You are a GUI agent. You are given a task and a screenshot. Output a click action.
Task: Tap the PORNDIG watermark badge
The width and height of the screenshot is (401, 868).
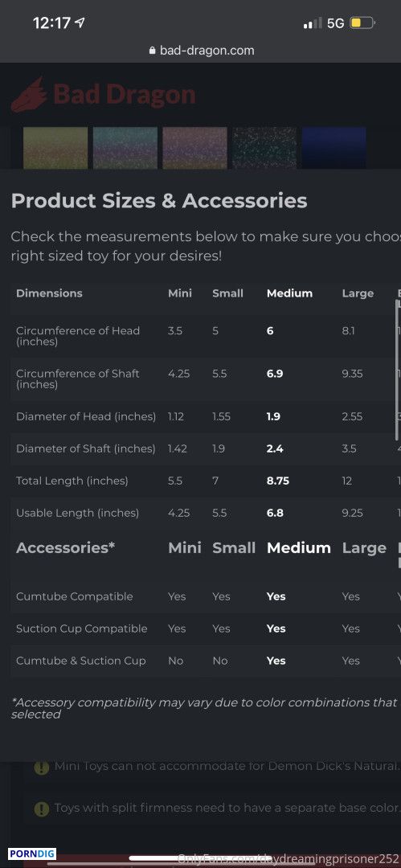[x=32, y=854]
